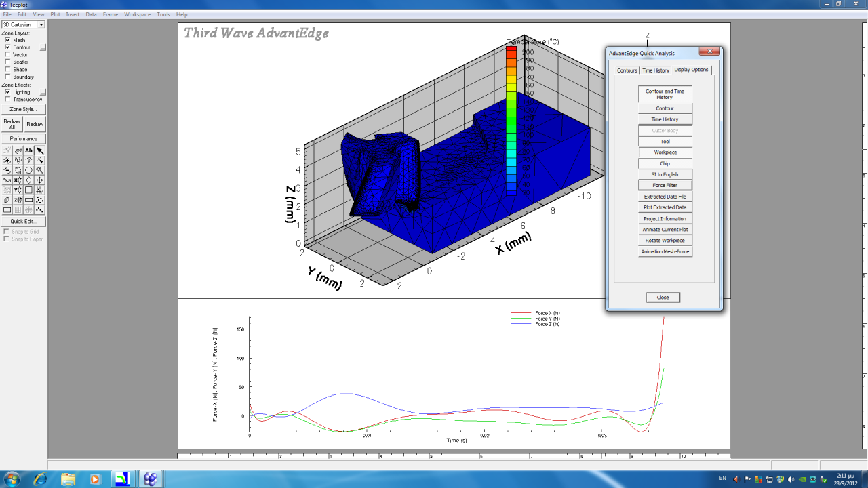The image size is (868, 488).
Task: Open Lighting details ellipsis button
Action: [x=43, y=92]
